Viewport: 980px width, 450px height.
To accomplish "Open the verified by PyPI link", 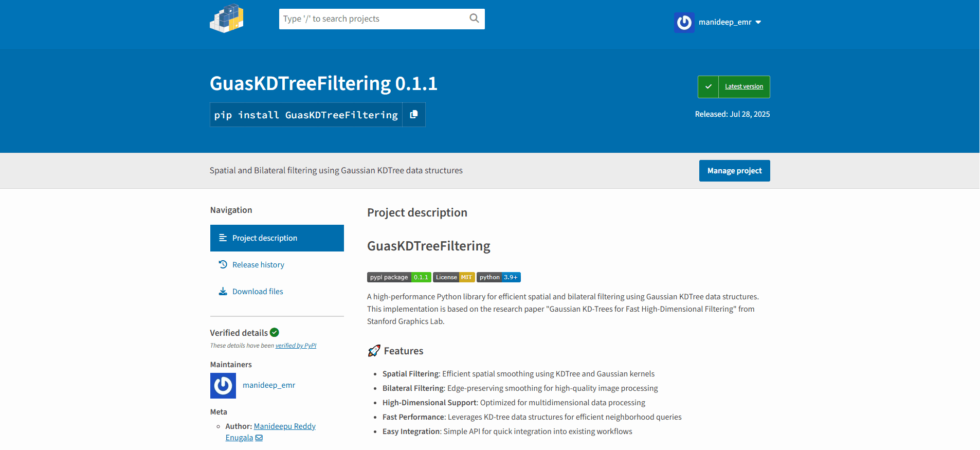I will coord(296,346).
